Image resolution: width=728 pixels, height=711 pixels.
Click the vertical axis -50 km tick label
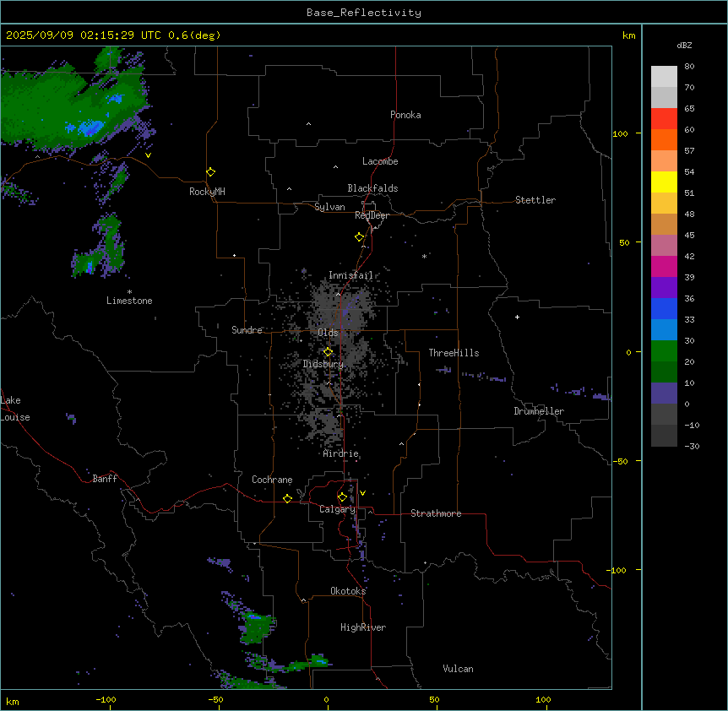[x=620, y=461]
